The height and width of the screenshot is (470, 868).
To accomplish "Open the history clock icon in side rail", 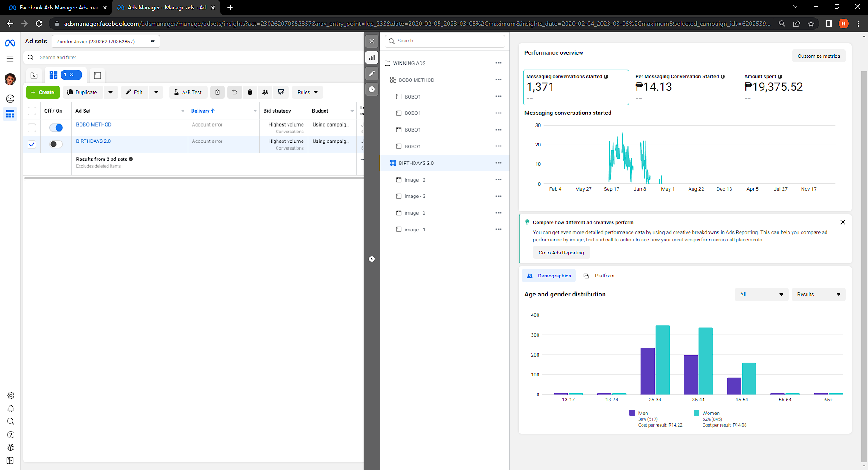I will 372,89.
